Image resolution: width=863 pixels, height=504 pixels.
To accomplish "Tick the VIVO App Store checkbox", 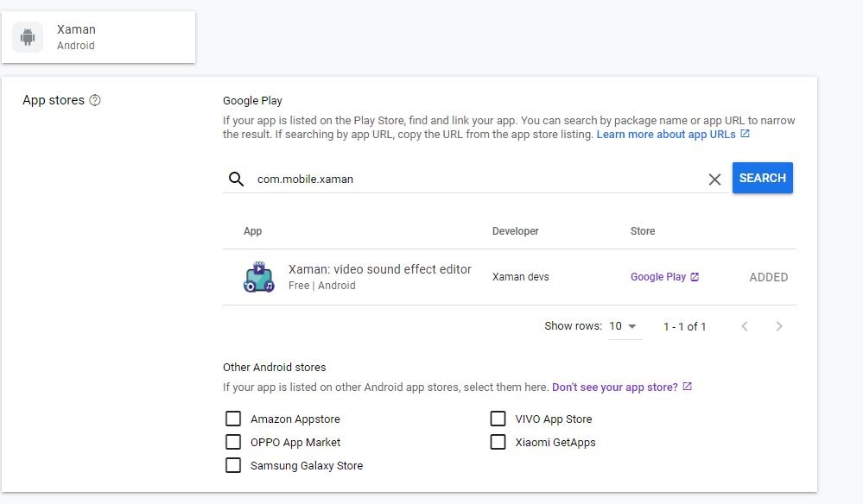I will point(498,419).
